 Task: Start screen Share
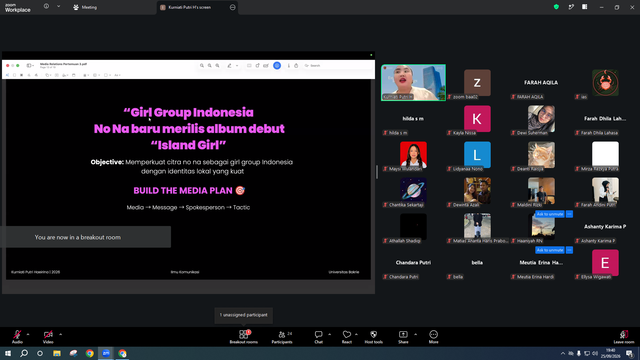tap(403, 337)
